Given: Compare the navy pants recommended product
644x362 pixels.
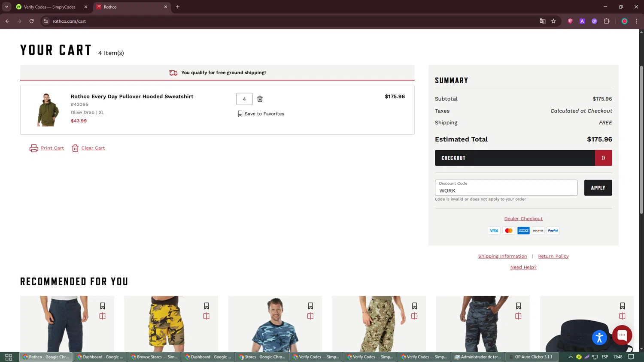Looking at the screenshot, I should (103, 316).
